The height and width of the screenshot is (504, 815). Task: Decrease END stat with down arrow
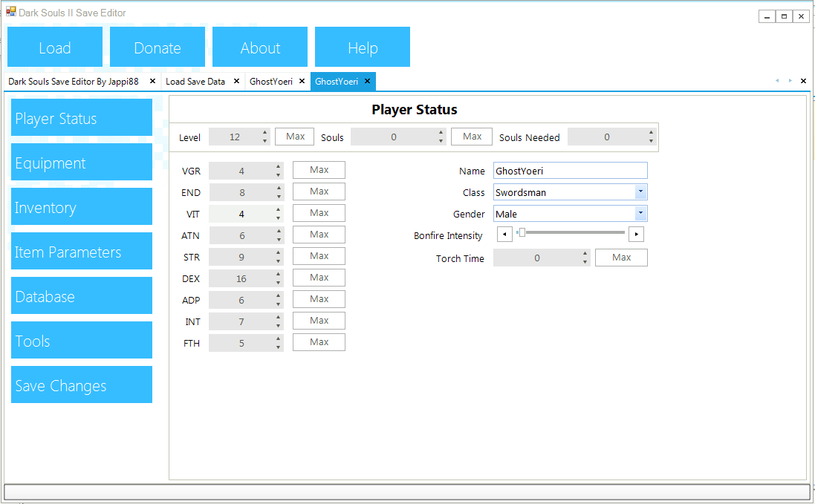[279, 197]
